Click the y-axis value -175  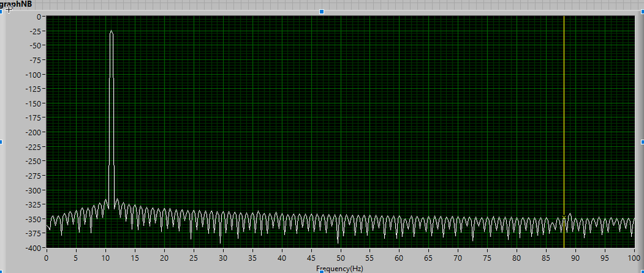[35, 118]
